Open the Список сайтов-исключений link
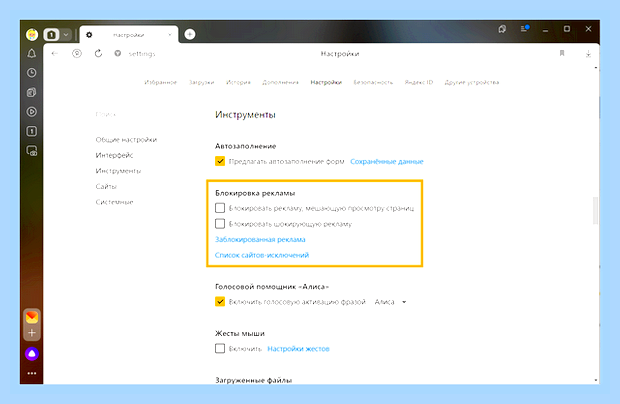 tap(262, 255)
